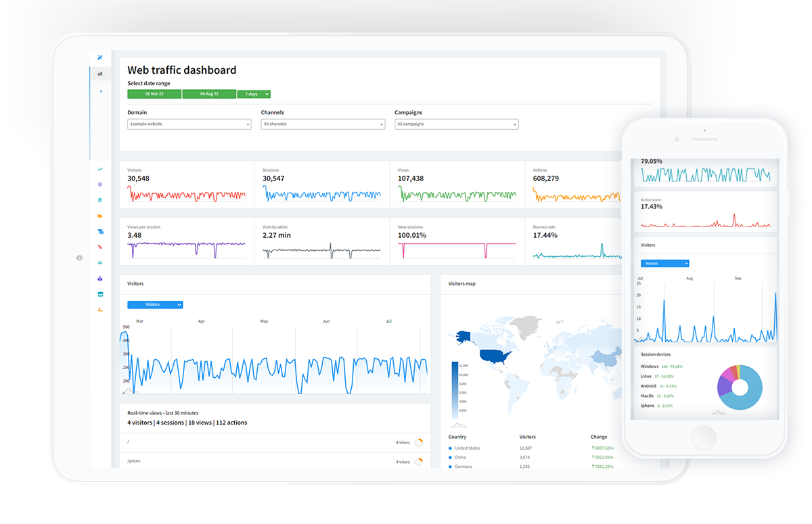The image size is (812, 524).
Task: Open the Domain dropdown showing Example website
Action: tap(189, 124)
